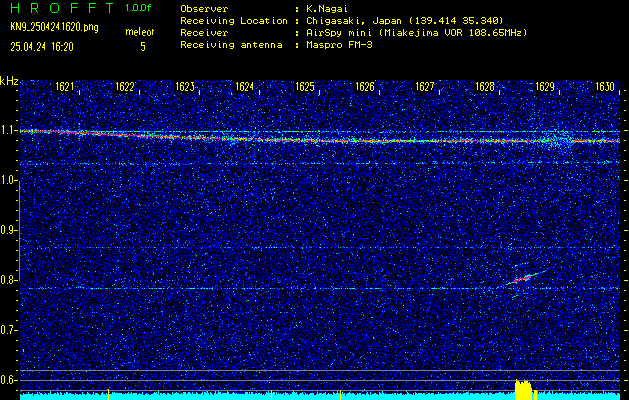Screen dimensions: 629x400
Task: Click the 1622 time label
Action: click(125, 87)
